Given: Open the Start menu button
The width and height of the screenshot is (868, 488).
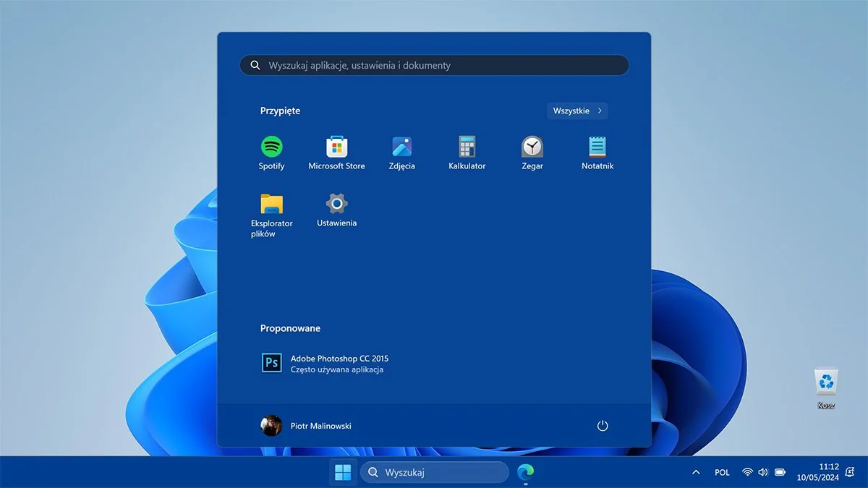Looking at the screenshot, I should [x=342, y=472].
